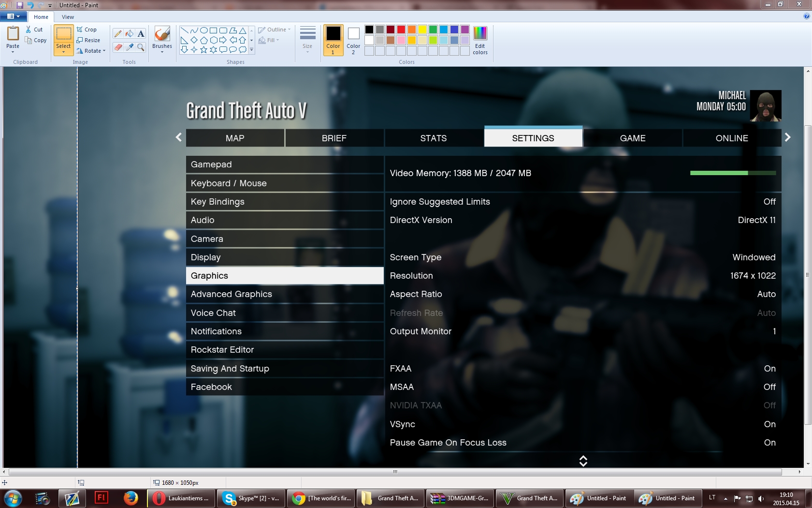Open the Flash taskbar icon

click(x=101, y=498)
